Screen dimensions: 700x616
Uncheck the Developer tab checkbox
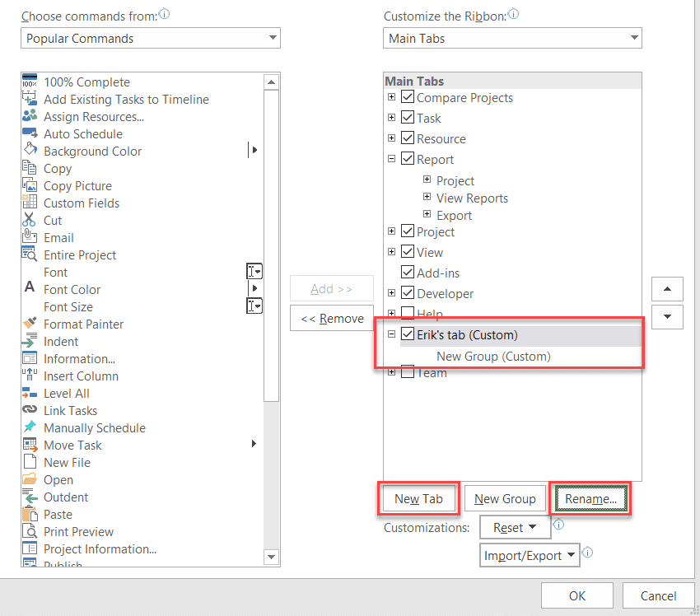408,293
